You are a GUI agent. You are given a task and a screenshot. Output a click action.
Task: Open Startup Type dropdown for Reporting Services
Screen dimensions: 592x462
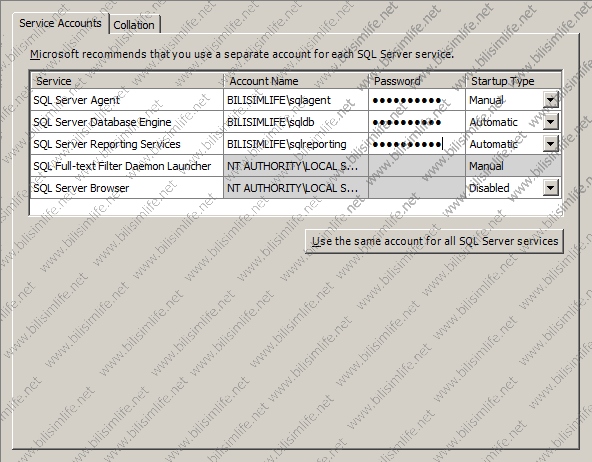coord(551,144)
